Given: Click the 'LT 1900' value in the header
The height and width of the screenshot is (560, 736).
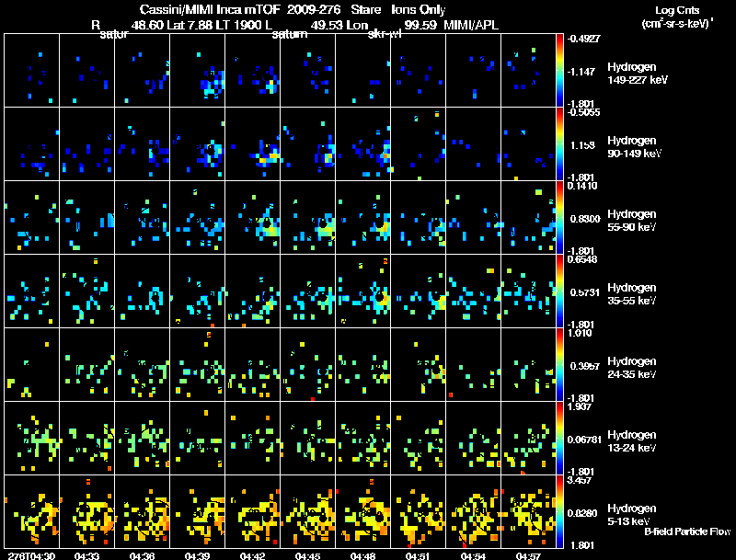Looking at the screenshot, I should (239, 25).
